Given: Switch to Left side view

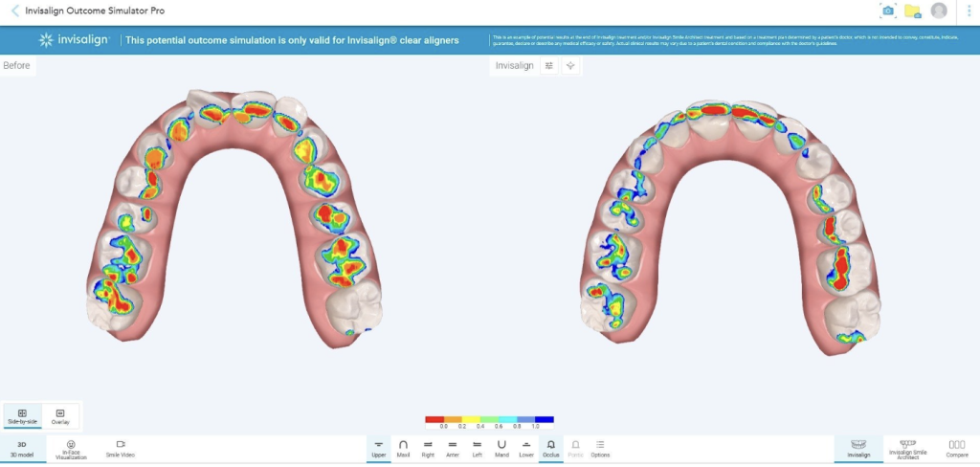Looking at the screenshot, I should (x=477, y=448).
